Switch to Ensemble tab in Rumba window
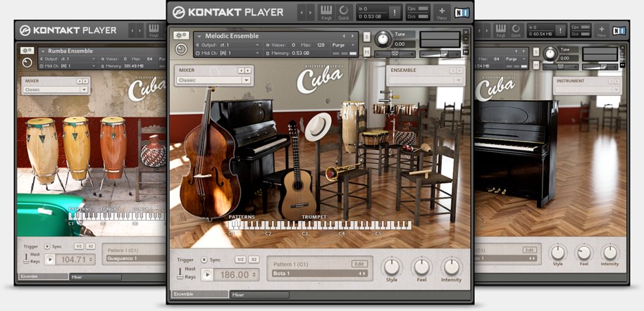The height and width of the screenshot is (311, 644). pos(44,277)
